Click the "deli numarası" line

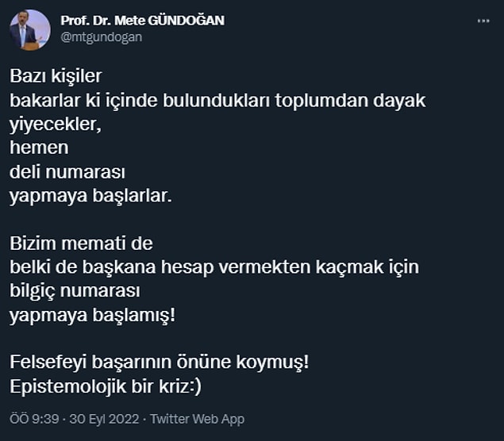pos(67,172)
